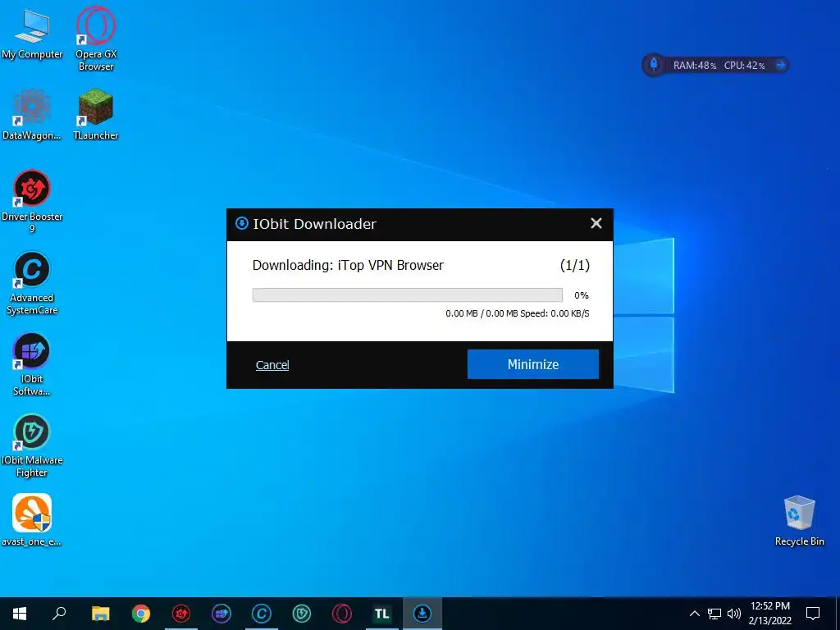Launch Google Chrome from the taskbar
Viewport: 840px width, 630px height.
pos(141,614)
